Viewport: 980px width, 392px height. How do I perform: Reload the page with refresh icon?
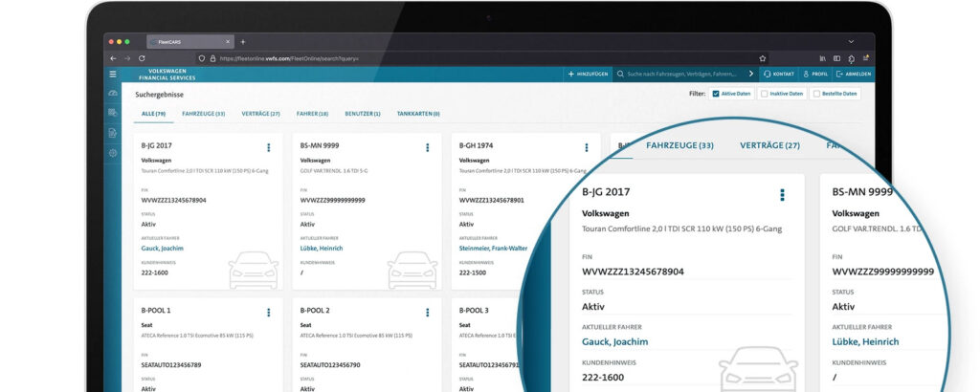(142, 58)
